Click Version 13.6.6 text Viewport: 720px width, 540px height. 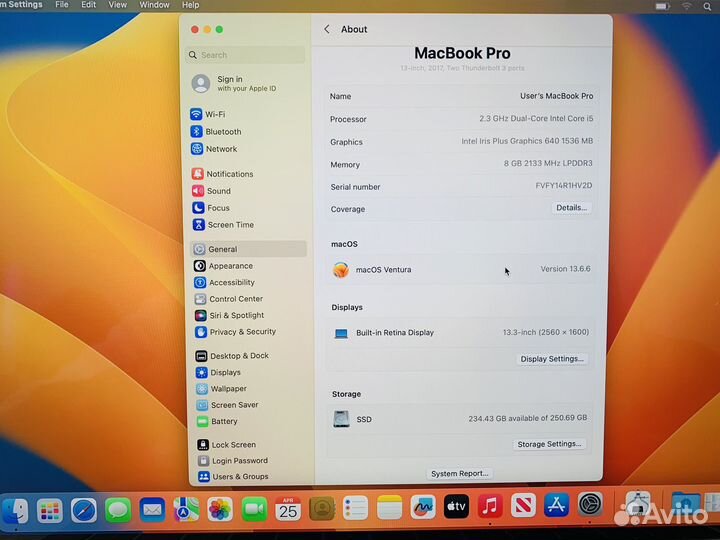[x=565, y=269]
